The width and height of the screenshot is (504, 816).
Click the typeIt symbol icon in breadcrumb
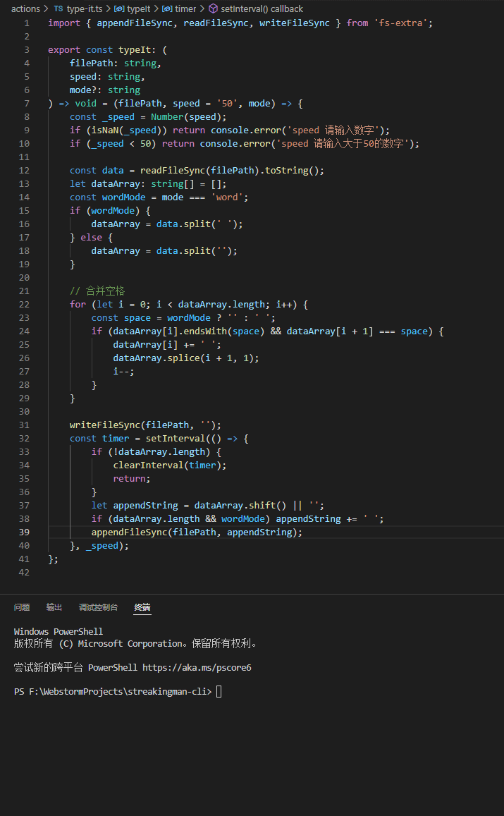(x=119, y=9)
